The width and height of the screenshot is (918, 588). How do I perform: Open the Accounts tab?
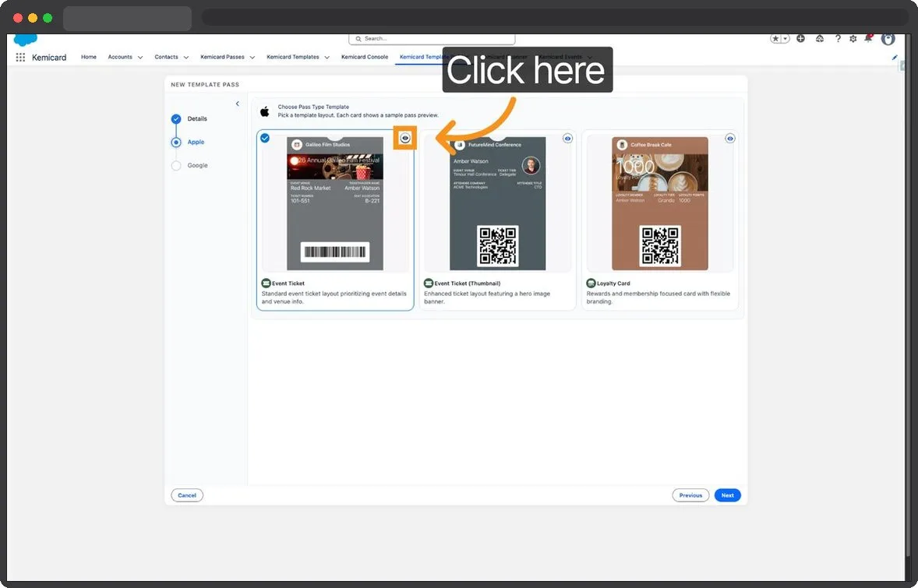pyautogui.click(x=120, y=57)
